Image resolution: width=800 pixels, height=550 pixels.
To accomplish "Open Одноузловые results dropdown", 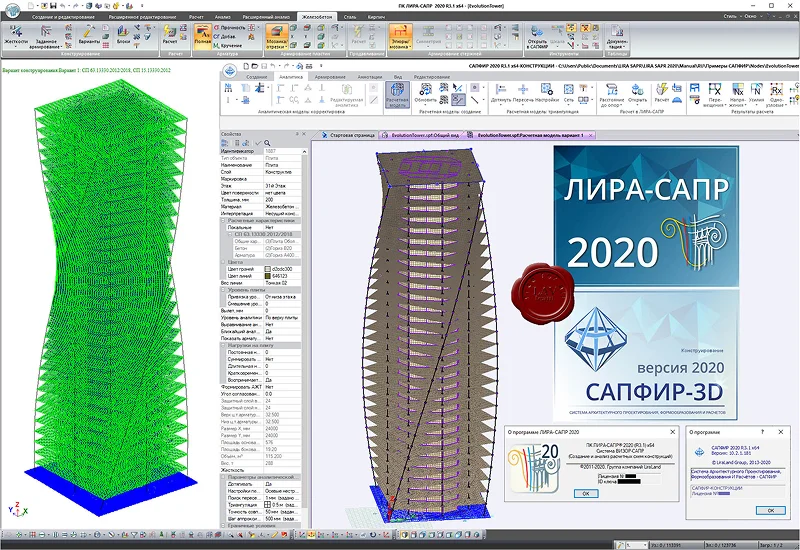I will (x=776, y=95).
